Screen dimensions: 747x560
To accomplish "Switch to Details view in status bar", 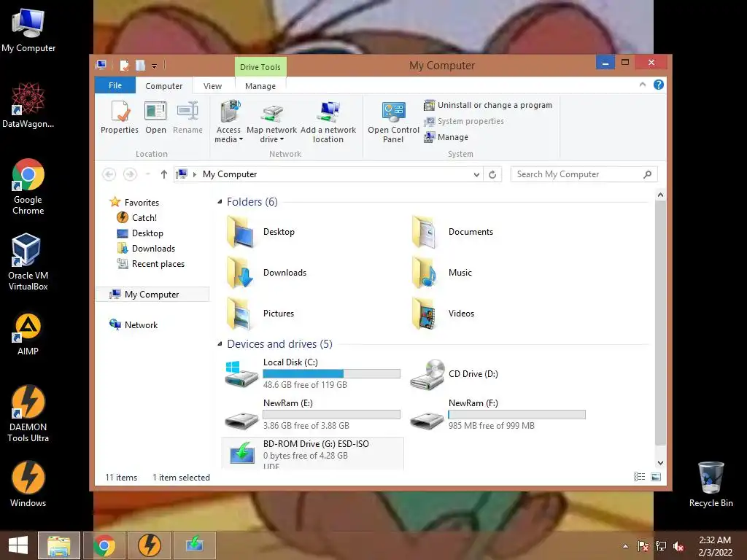I will 639,477.
